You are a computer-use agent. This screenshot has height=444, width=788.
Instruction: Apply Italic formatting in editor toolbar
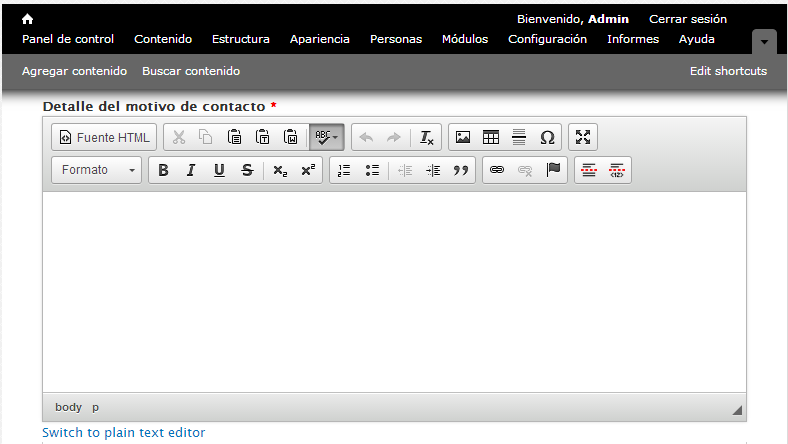tap(190, 170)
